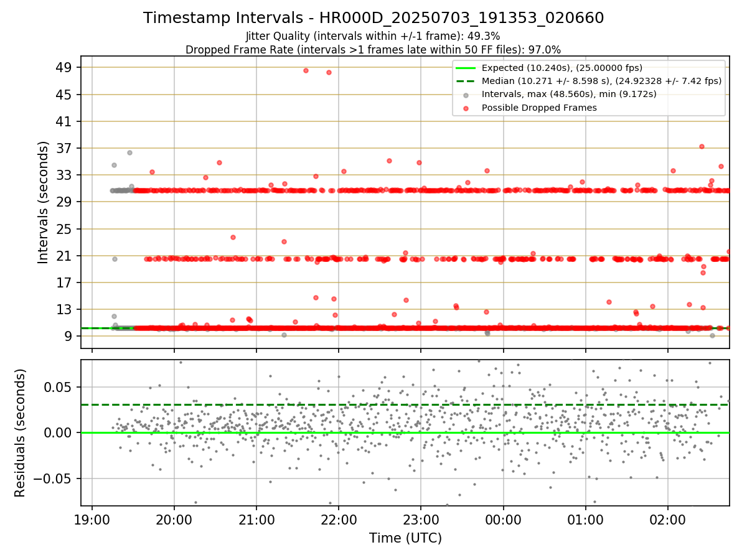Click the '19:00' x-axis tick label

click(92, 519)
